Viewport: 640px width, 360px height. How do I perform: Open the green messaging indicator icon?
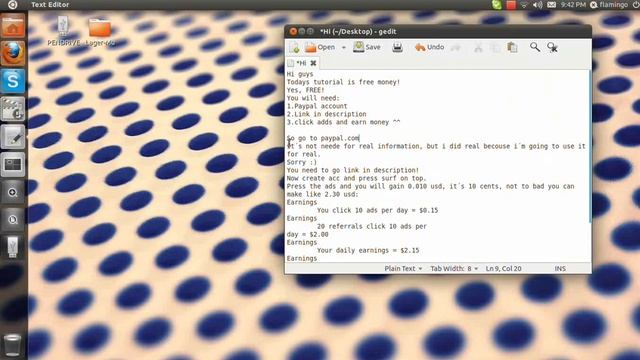coord(497,4)
